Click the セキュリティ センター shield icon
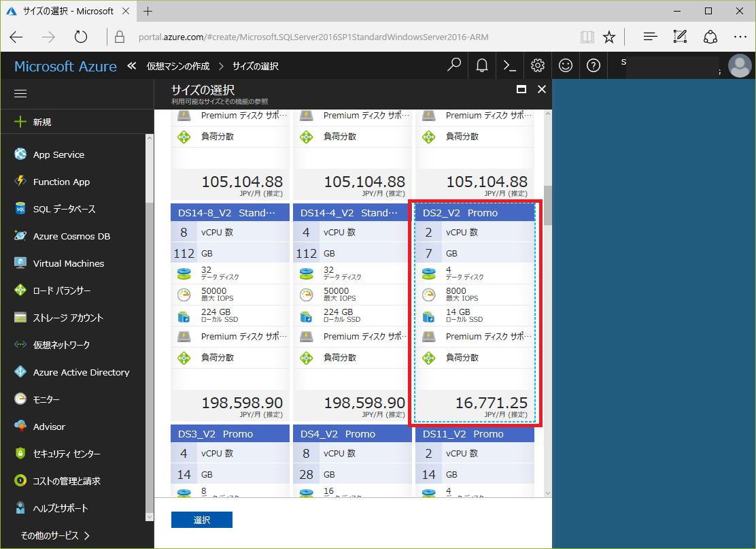The height and width of the screenshot is (549, 756). (x=20, y=454)
